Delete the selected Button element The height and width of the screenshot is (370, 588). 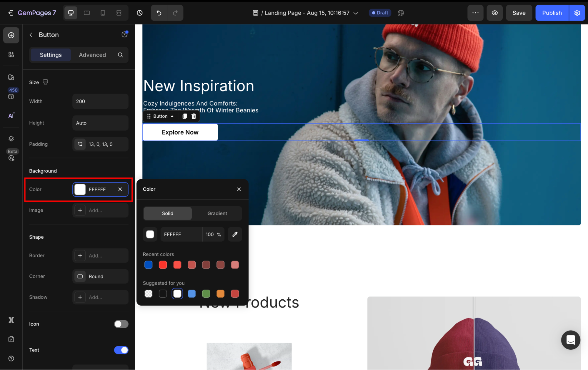click(x=194, y=116)
